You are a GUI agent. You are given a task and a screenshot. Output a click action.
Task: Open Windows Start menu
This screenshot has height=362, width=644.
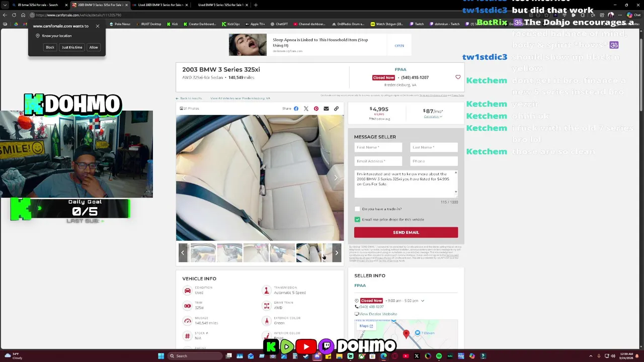coord(161,356)
